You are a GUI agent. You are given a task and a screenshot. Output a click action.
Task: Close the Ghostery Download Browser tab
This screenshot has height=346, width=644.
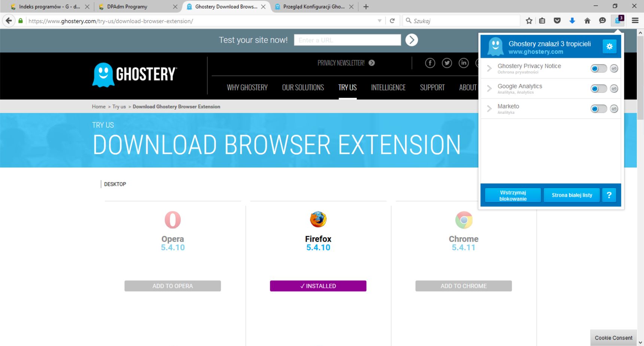tap(263, 7)
